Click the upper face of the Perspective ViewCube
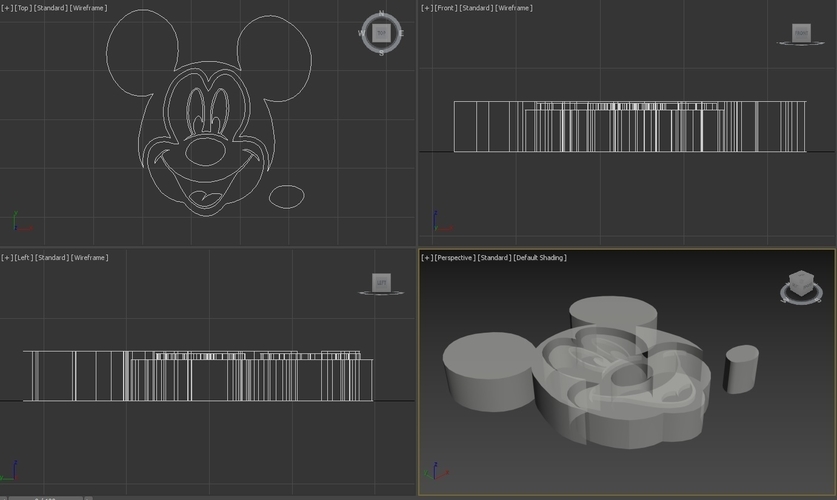837x500 pixels. 801,277
